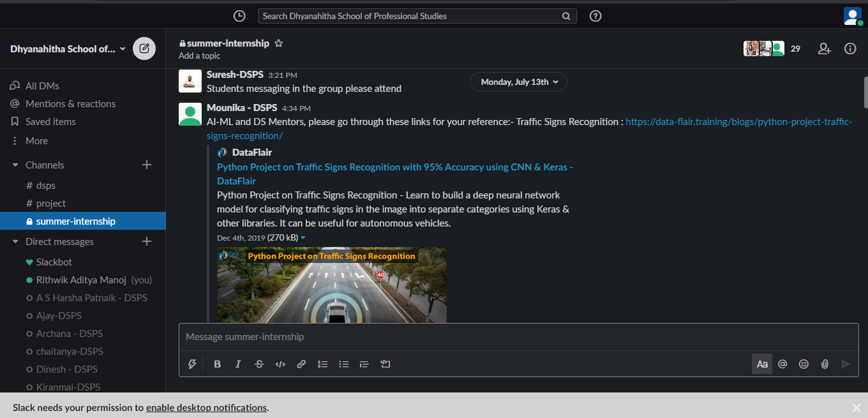Click the compose new message button

coord(144,49)
